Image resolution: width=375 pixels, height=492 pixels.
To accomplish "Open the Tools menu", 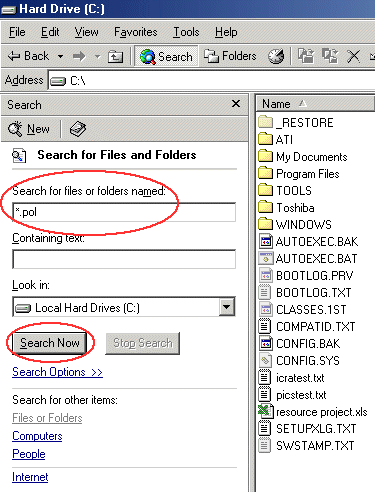I will tap(186, 32).
